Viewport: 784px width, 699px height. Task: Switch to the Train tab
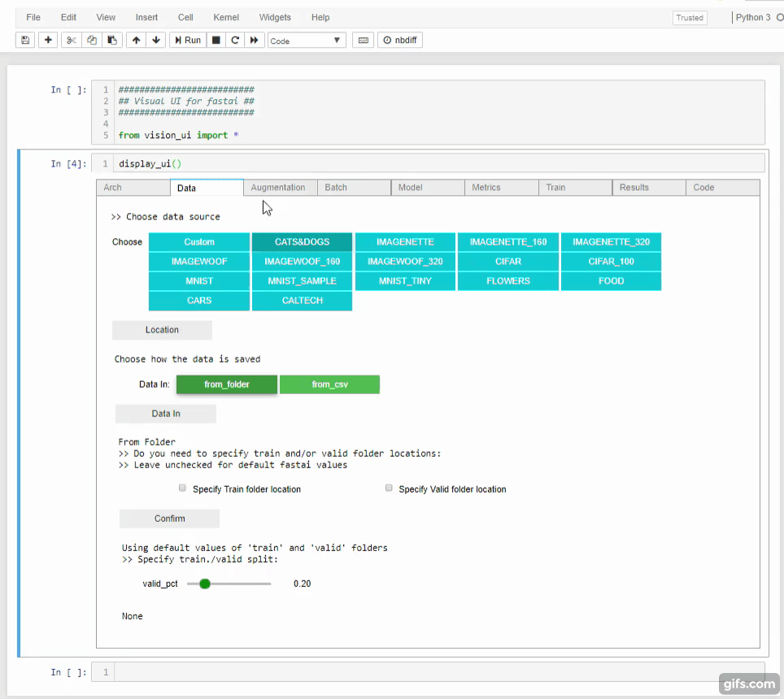click(x=575, y=188)
